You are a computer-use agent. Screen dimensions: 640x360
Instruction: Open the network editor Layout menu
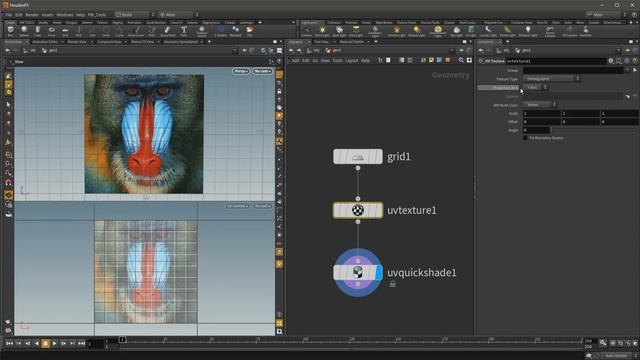(351, 60)
